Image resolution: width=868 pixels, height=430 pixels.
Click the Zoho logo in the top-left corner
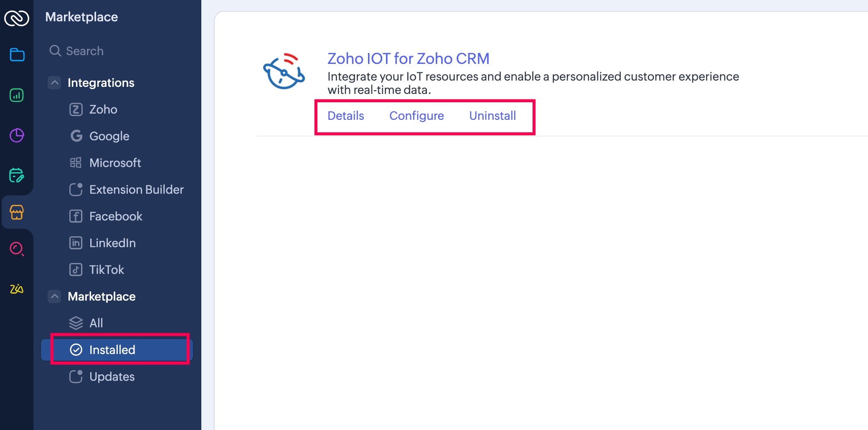click(x=16, y=18)
